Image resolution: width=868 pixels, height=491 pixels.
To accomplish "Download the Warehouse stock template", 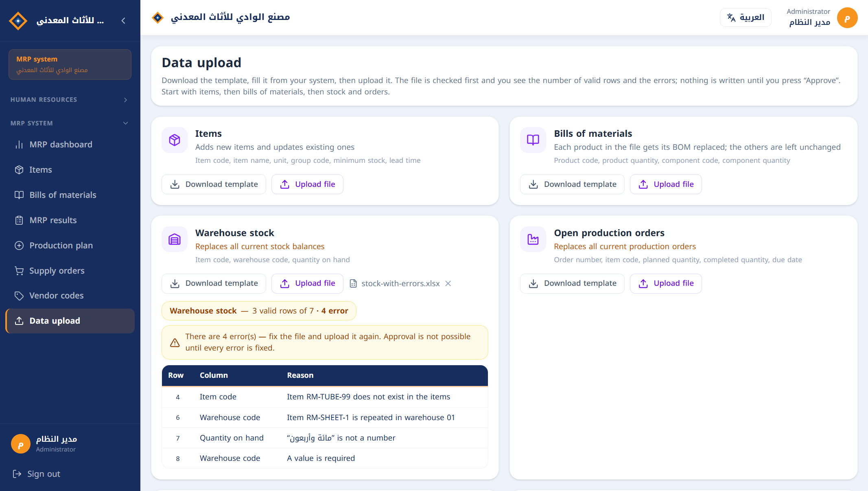I will (x=214, y=283).
